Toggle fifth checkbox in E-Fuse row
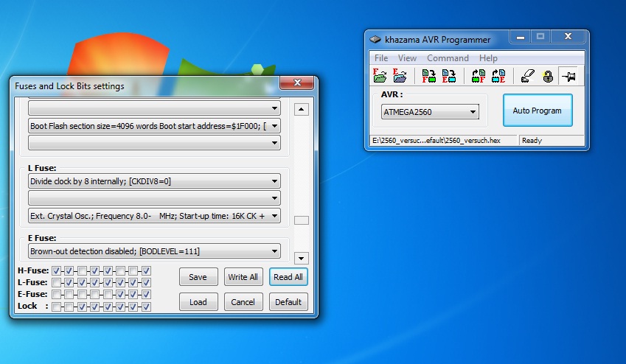The width and height of the screenshot is (626, 364). [x=108, y=294]
